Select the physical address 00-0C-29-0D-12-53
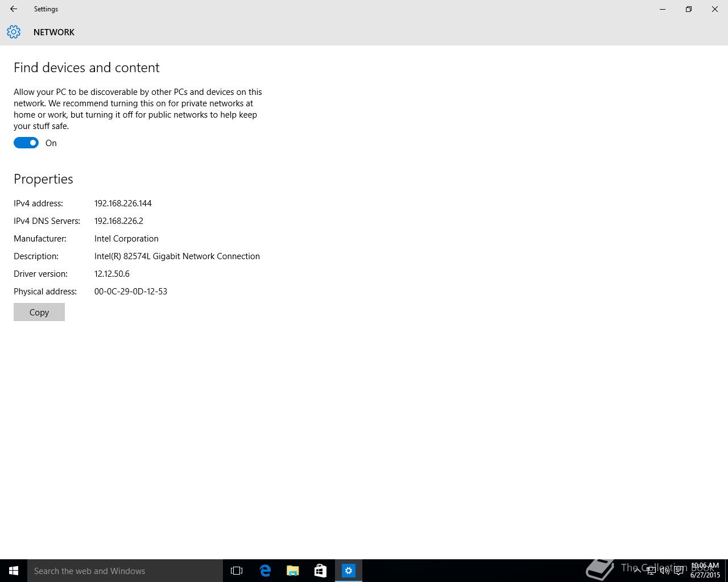Image resolution: width=728 pixels, height=582 pixels. click(x=131, y=292)
